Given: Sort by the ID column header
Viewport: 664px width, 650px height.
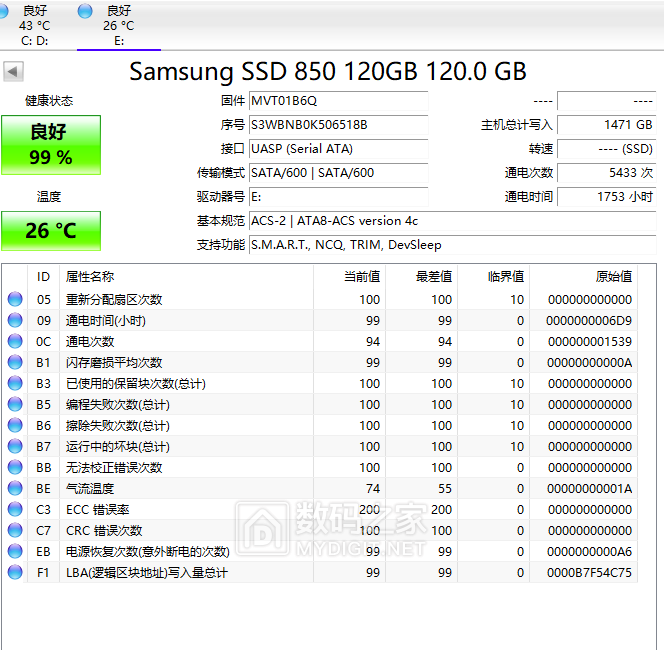Looking at the screenshot, I should (x=44, y=277).
